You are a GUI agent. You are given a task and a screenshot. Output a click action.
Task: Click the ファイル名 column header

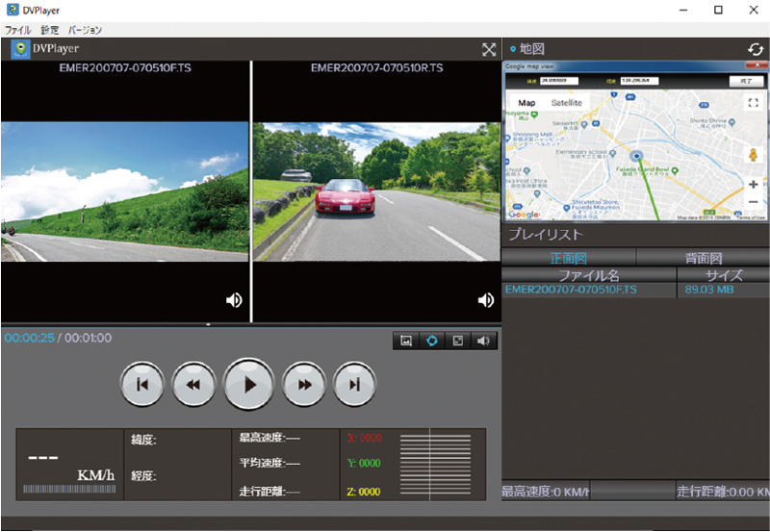589,275
